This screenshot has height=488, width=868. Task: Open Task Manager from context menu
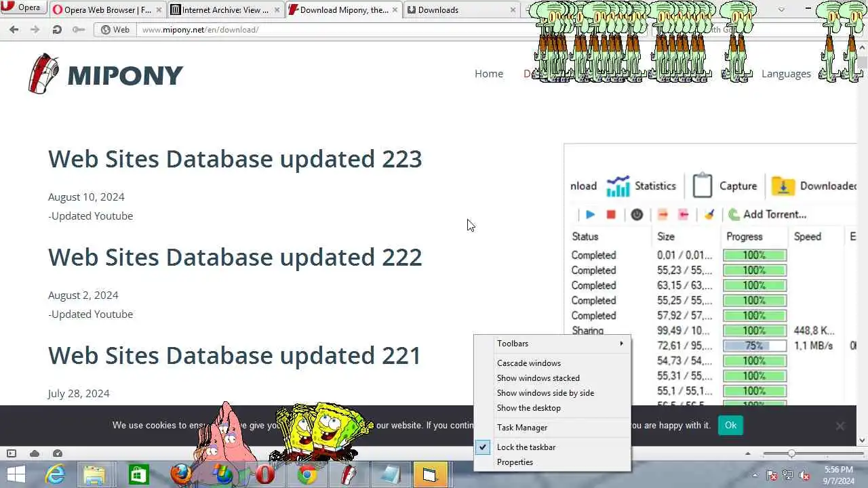553,428
